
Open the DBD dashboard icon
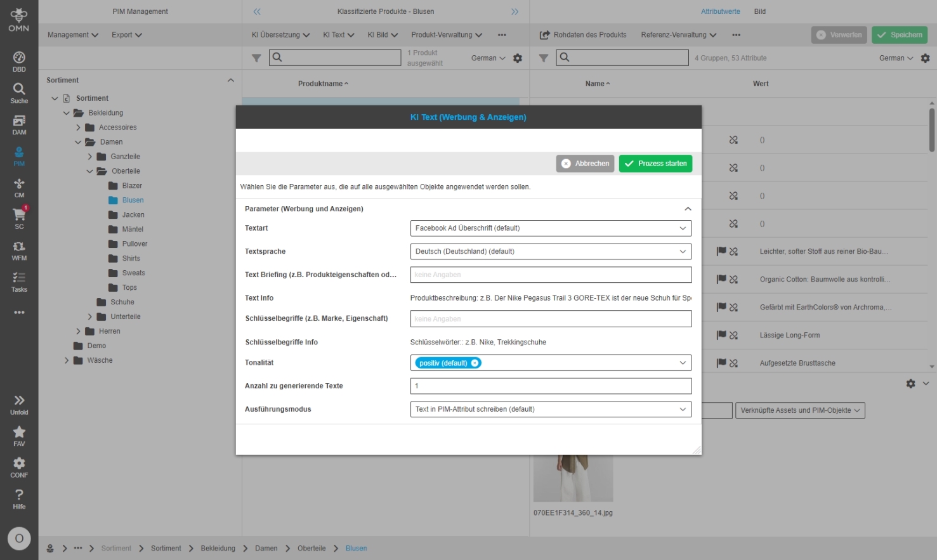pyautogui.click(x=19, y=62)
